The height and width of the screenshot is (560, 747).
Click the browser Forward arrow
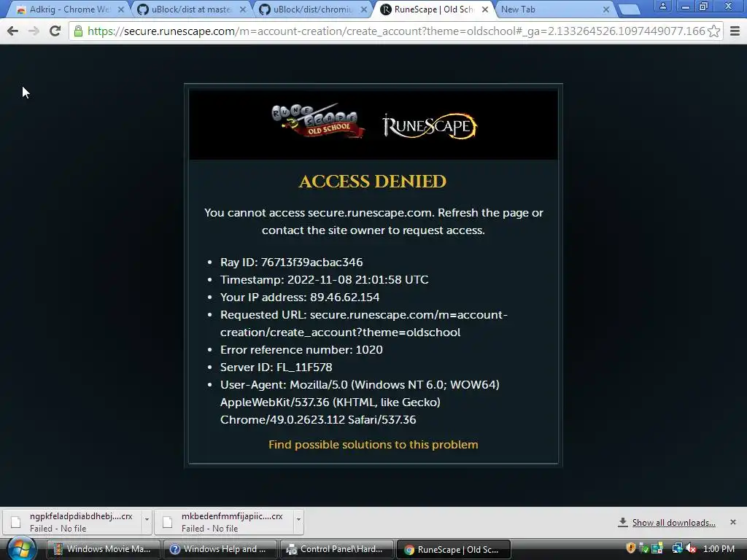[x=34, y=31]
